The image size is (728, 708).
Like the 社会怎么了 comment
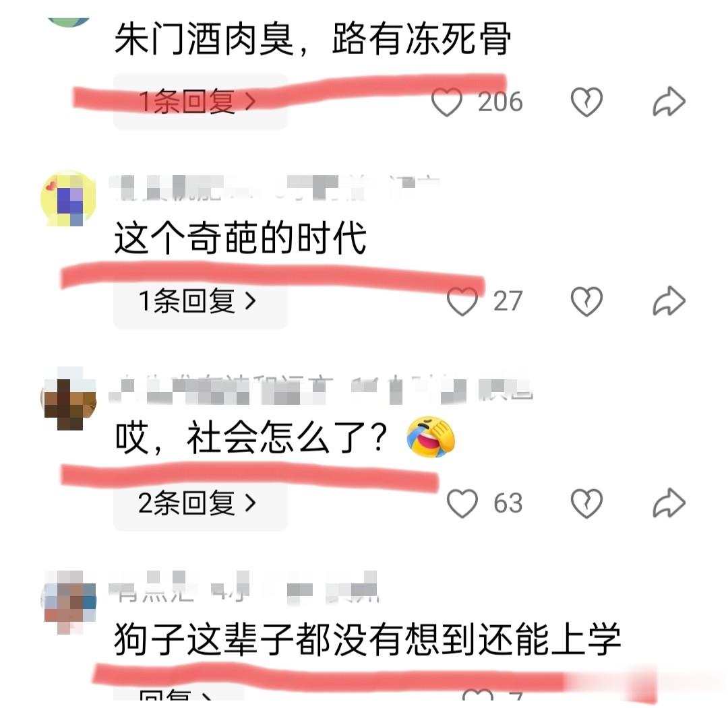click(x=462, y=503)
